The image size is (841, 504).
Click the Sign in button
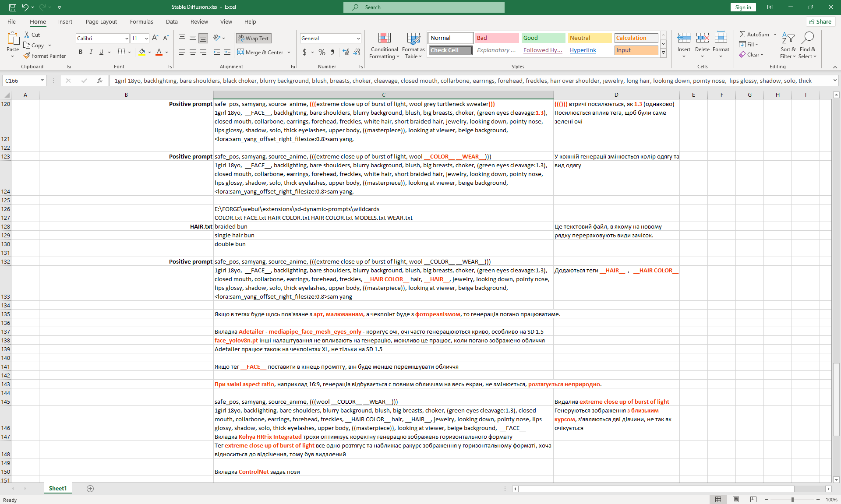point(743,7)
